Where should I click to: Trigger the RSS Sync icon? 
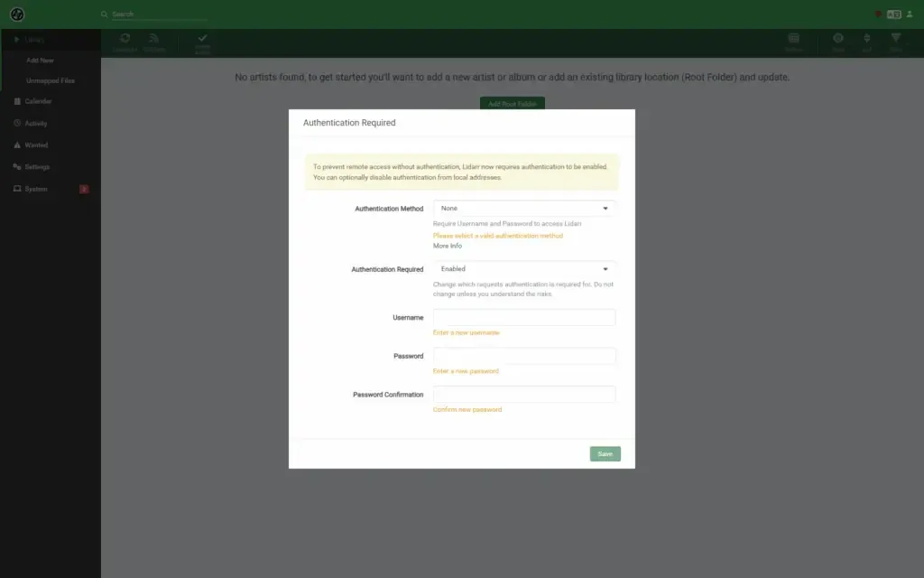click(x=154, y=42)
